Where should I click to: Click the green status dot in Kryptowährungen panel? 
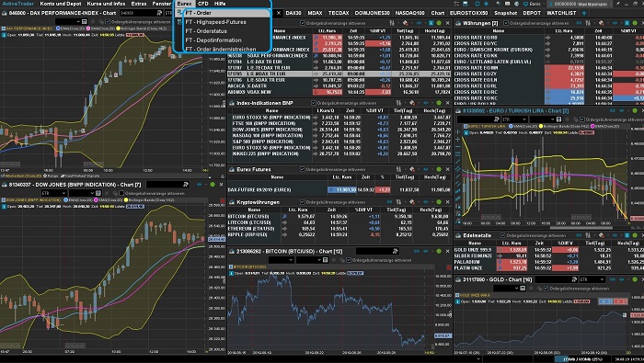(439, 202)
